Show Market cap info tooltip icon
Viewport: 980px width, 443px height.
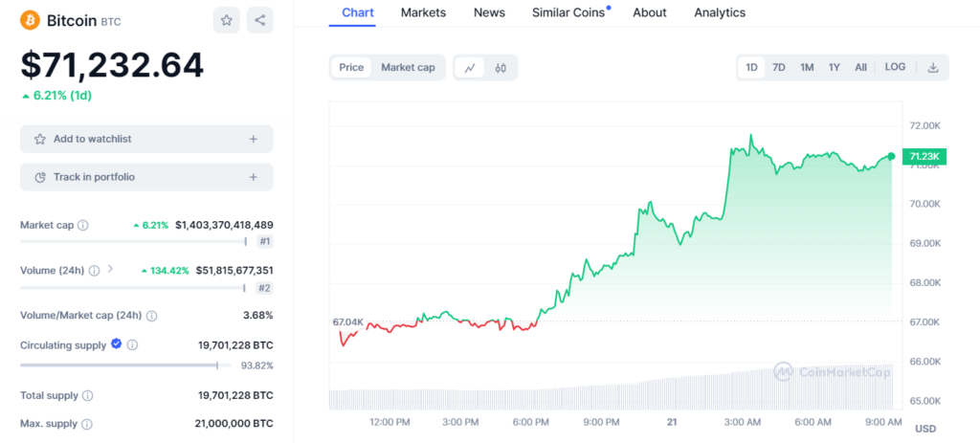click(82, 225)
